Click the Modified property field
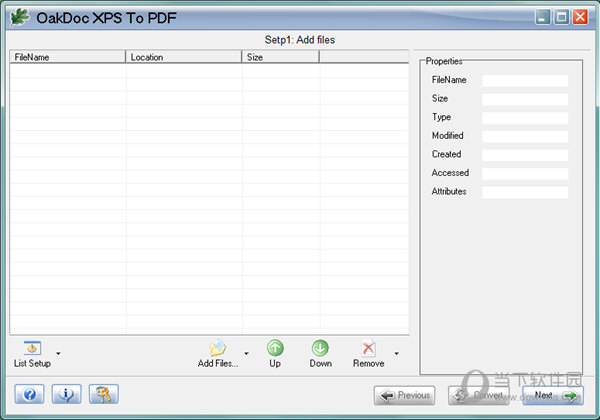This screenshot has height=420, width=600. tap(525, 136)
